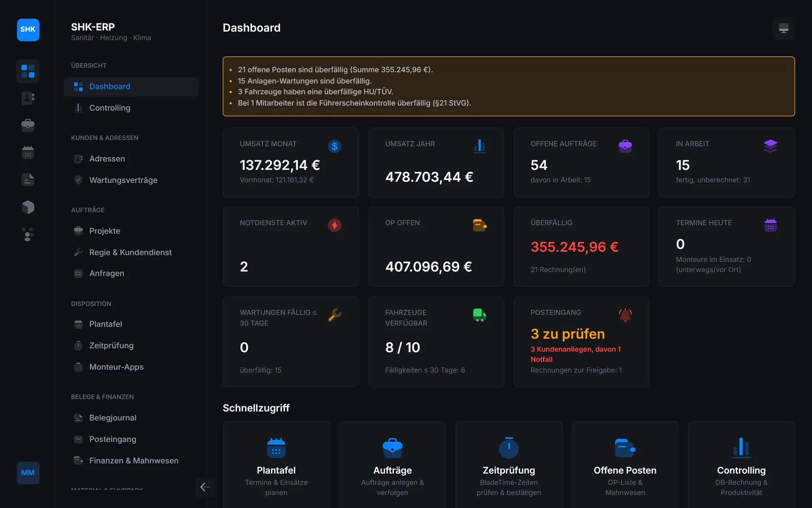
Task: Open Belegjournal in the sidebar
Action: point(131,418)
